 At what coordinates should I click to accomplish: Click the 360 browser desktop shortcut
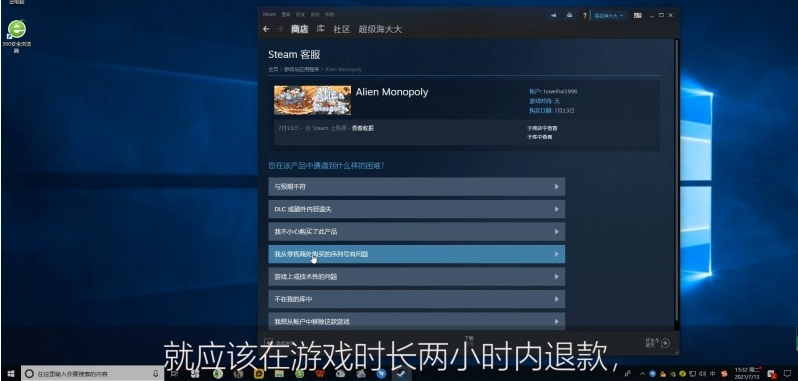pyautogui.click(x=16, y=36)
